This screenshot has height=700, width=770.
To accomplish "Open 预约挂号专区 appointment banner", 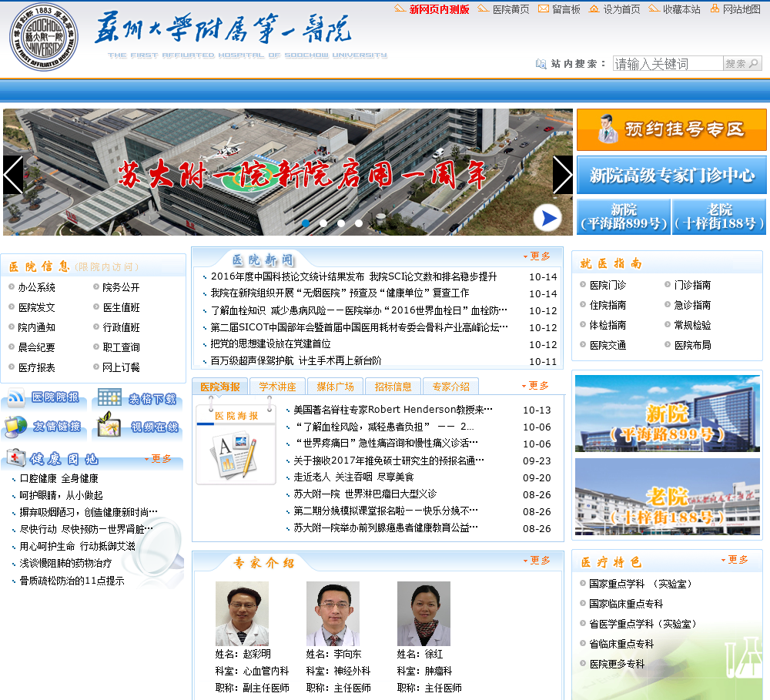I will coord(671,129).
